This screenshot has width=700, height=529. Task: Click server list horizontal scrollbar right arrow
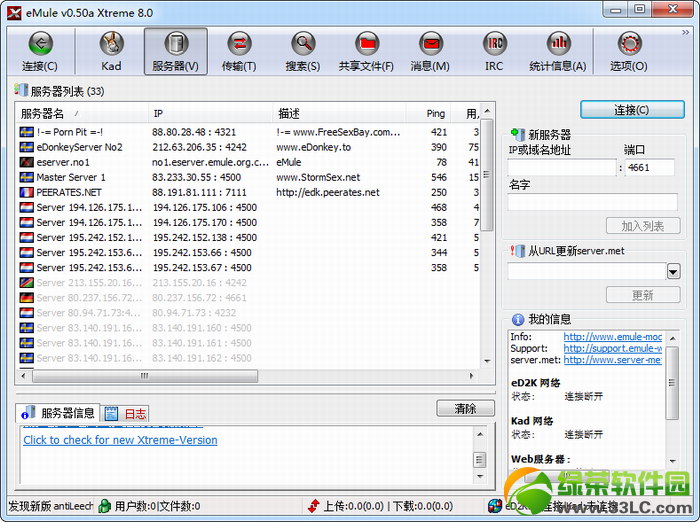tap(471, 376)
